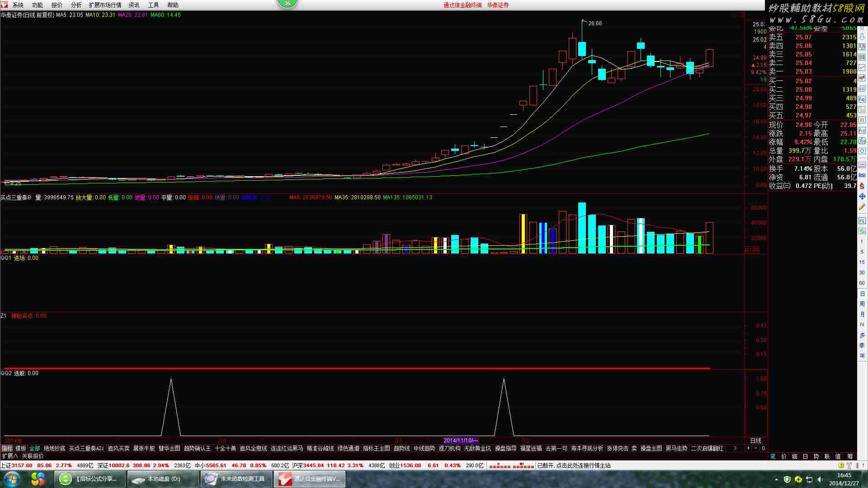Click the candlestick chart icon in sidebar
Screen dimensions: 868x488
point(862,78)
